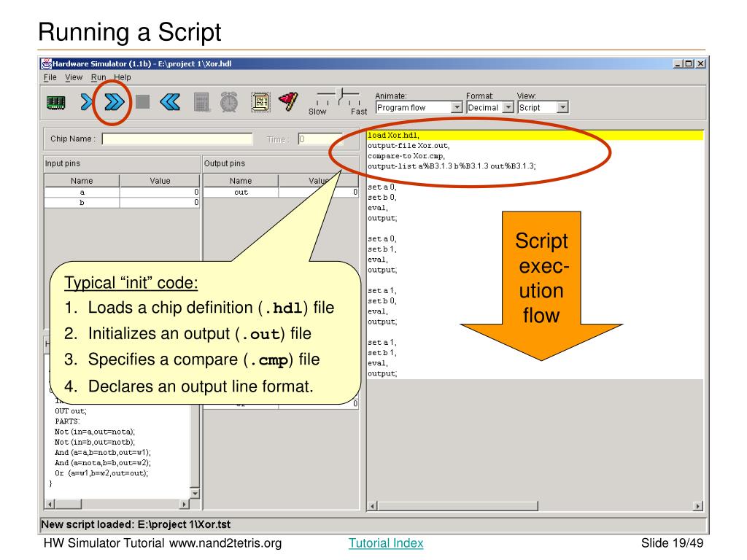The image size is (747, 560).
Task: Follow the Tutorial Index link
Action: [385, 543]
